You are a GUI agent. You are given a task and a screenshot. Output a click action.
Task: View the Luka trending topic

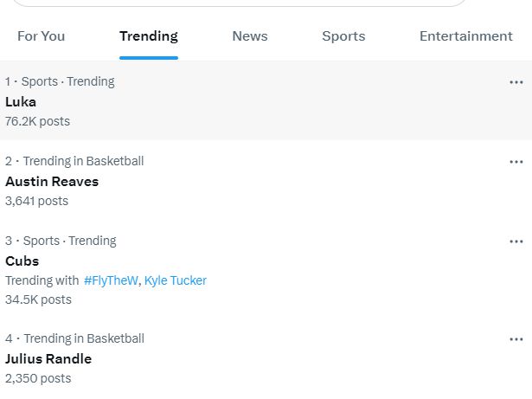(x=21, y=101)
